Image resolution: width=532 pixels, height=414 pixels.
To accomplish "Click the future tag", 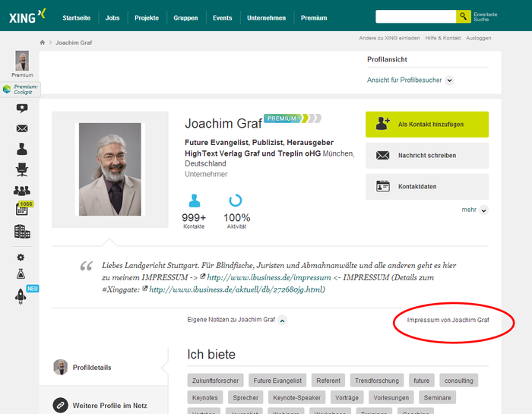I will click(x=421, y=381).
